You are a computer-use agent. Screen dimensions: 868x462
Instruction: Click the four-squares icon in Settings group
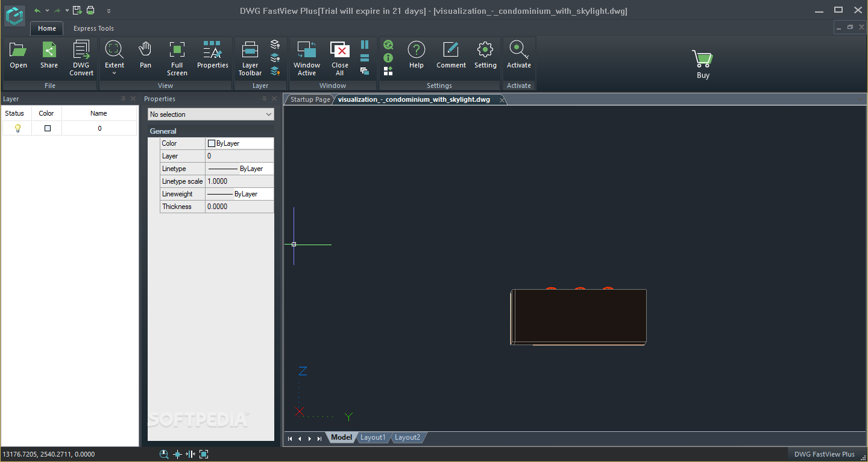pyautogui.click(x=388, y=71)
